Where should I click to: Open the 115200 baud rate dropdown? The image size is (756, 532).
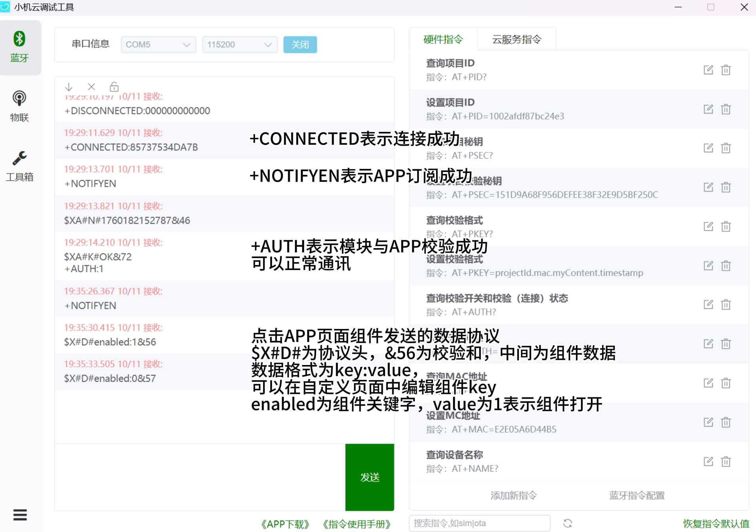point(239,45)
